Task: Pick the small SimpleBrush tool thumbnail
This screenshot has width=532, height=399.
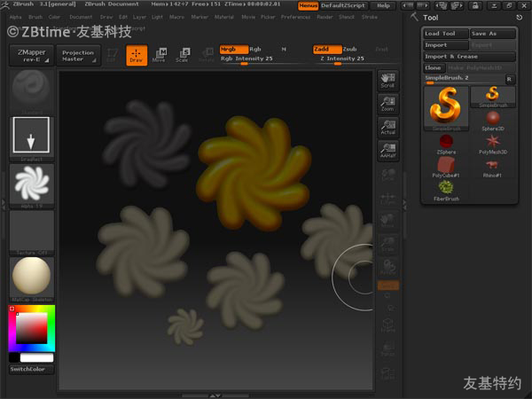Action: point(493,97)
